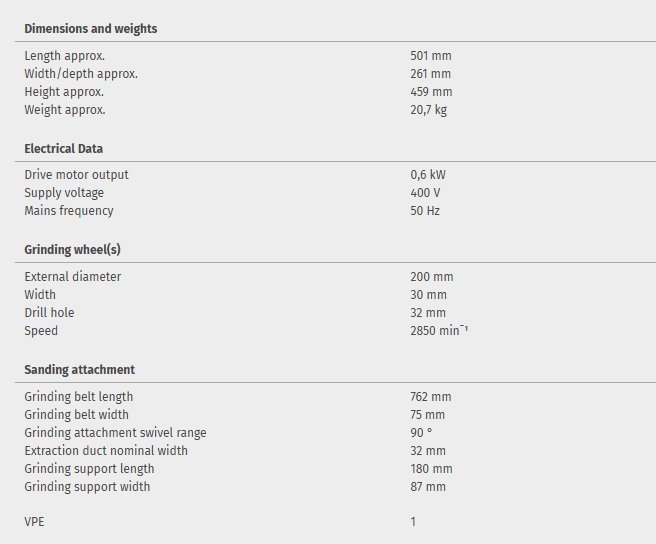Click the VPE label
The image size is (656, 544).
pos(36,522)
